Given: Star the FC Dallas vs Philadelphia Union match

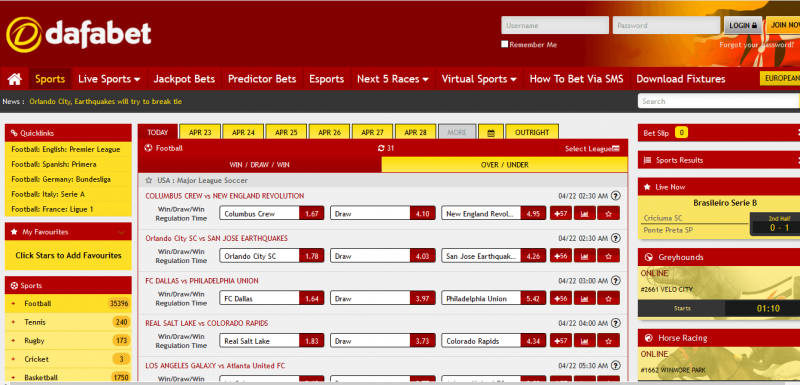Looking at the screenshot, I should [x=608, y=298].
